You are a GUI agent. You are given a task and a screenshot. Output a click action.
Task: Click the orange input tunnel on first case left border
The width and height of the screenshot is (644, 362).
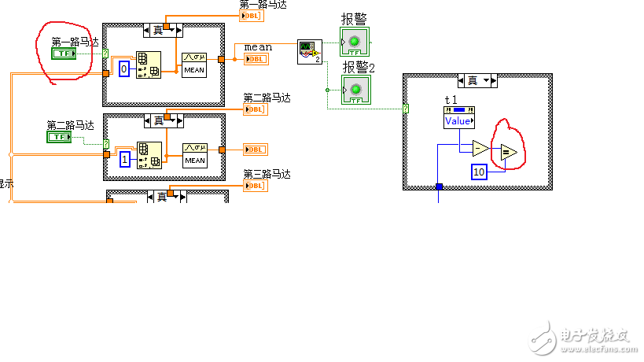tap(106, 73)
